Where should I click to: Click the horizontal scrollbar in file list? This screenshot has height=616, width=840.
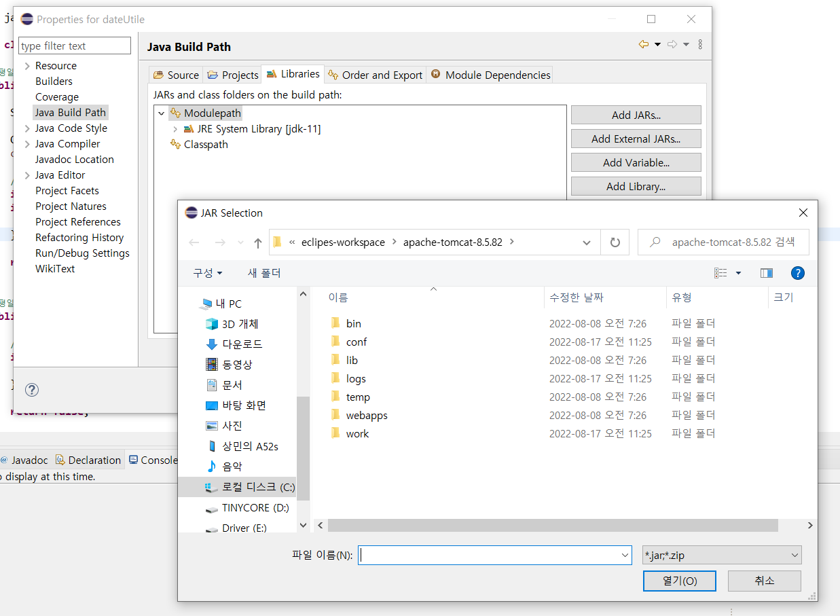click(553, 526)
